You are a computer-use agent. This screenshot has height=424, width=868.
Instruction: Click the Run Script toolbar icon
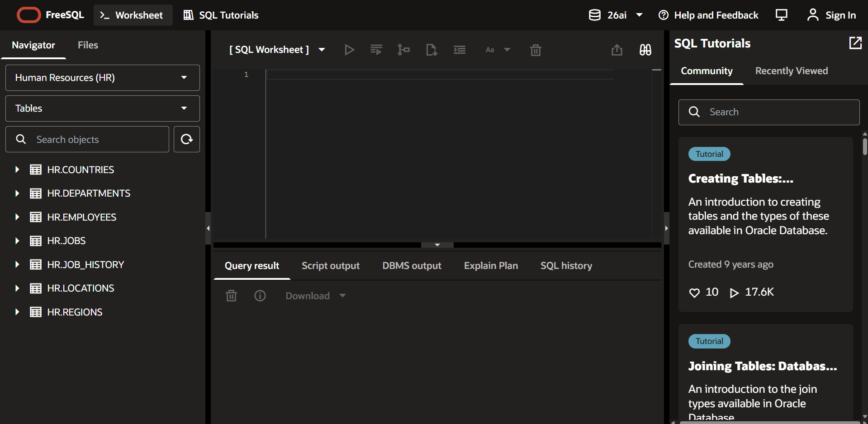376,50
